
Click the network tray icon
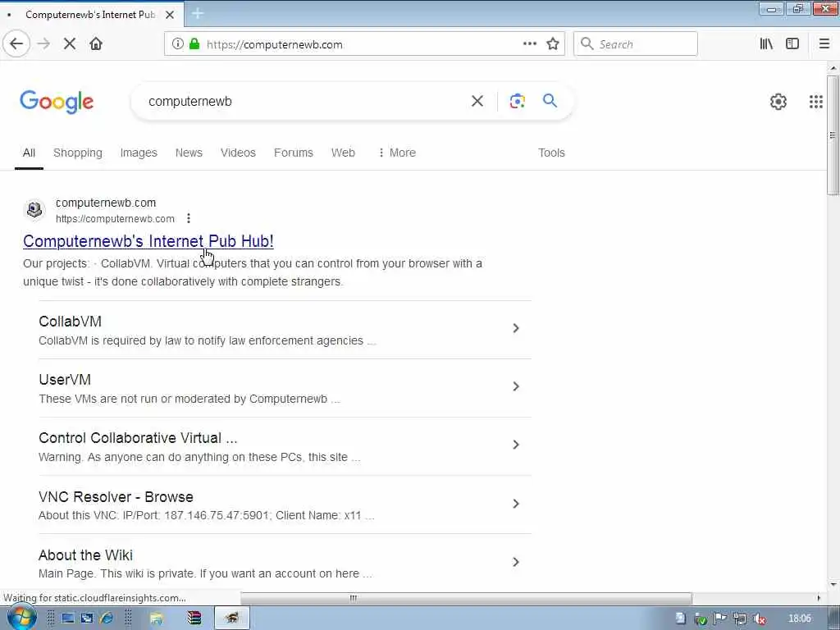point(740,619)
